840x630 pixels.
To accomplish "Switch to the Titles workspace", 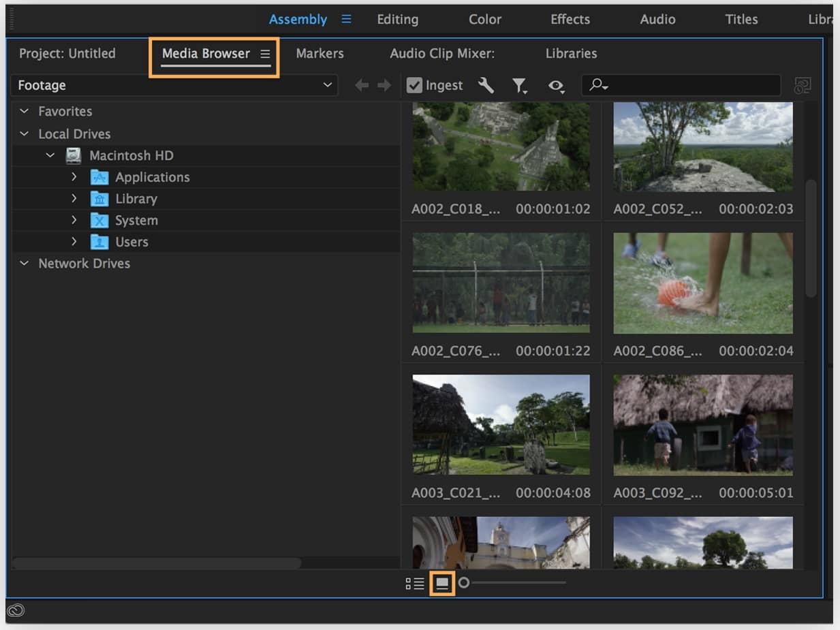I will 741,19.
